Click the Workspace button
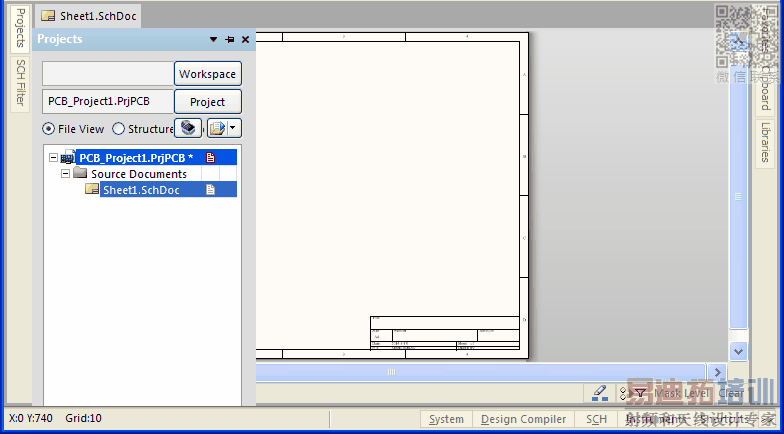Viewport: 784px width, 434px height. [x=208, y=74]
